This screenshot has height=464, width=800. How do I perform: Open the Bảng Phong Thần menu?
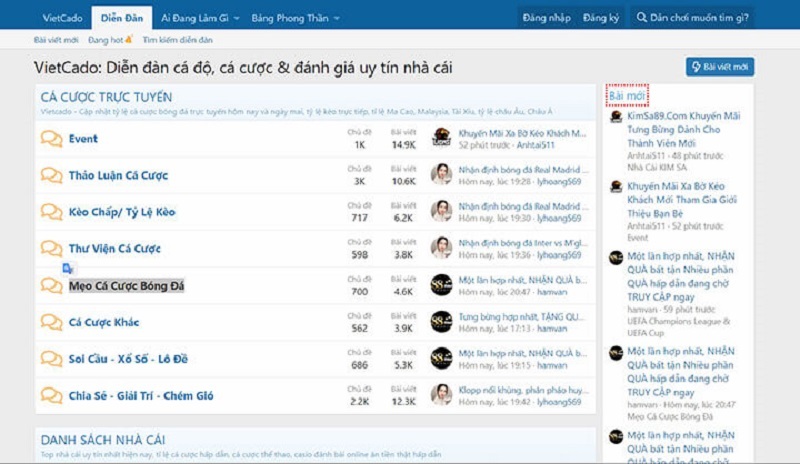pyautogui.click(x=289, y=18)
